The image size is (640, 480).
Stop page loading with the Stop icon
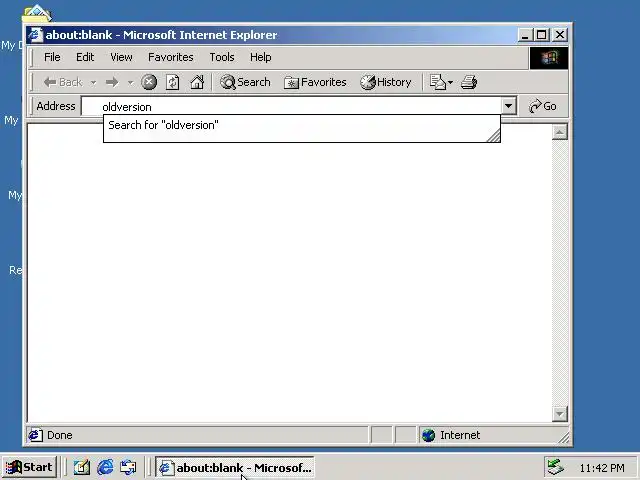click(x=149, y=82)
